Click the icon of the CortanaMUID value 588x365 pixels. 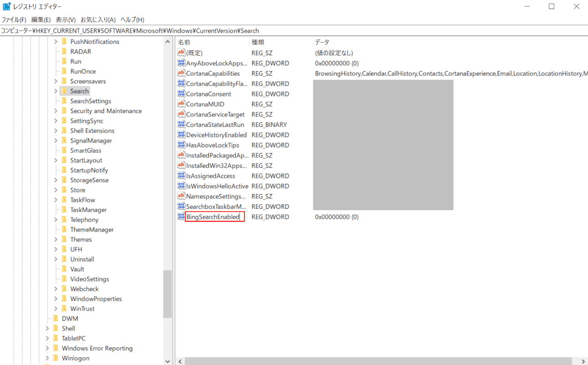pyautogui.click(x=181, y=104)
